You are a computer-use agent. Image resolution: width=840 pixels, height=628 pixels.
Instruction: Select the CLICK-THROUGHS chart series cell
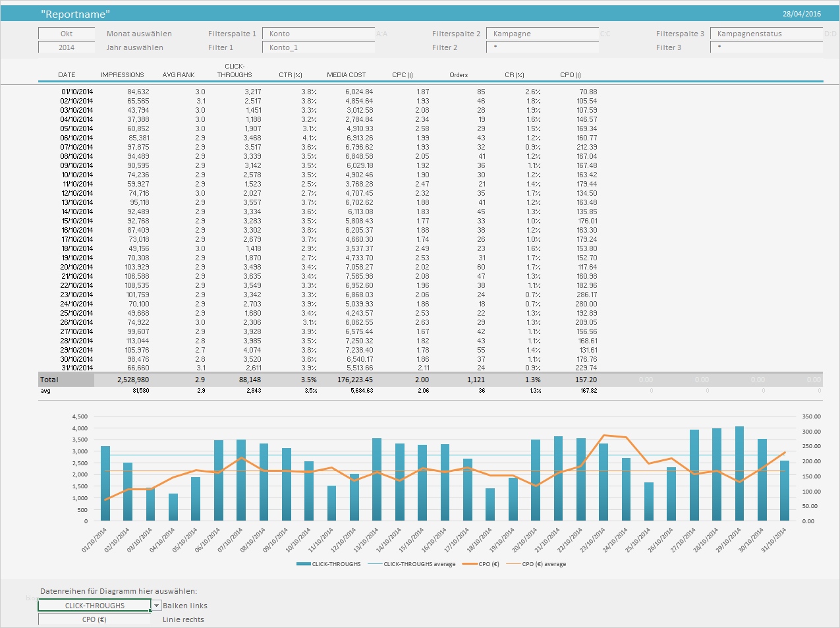(x=94, y=606)
